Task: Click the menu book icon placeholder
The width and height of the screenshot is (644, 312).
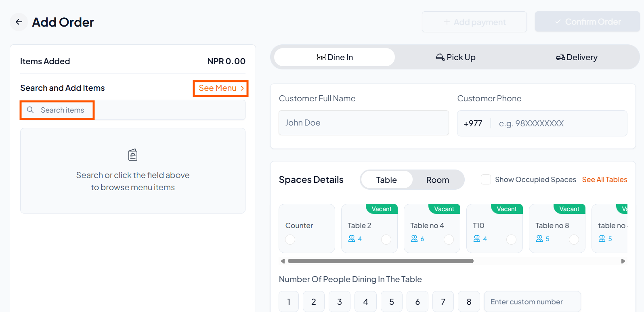Action: click(x=133, y=155)
